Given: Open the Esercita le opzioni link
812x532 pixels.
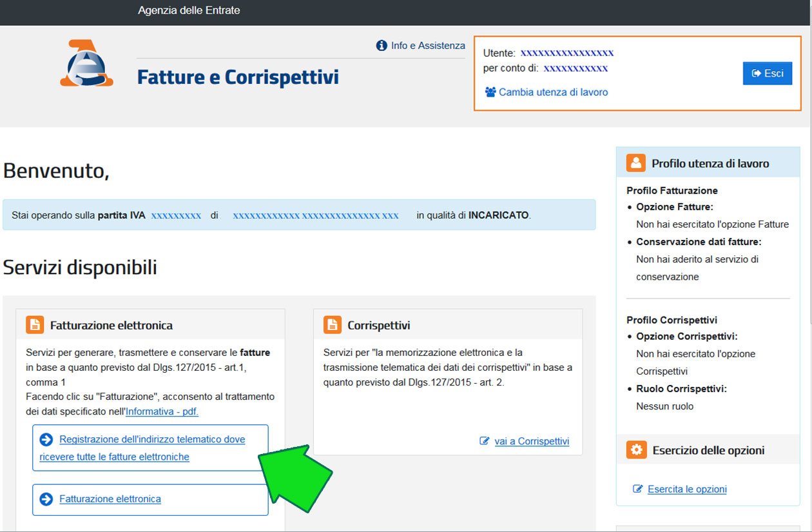Looking at the screenshot, I should [687, 489].
